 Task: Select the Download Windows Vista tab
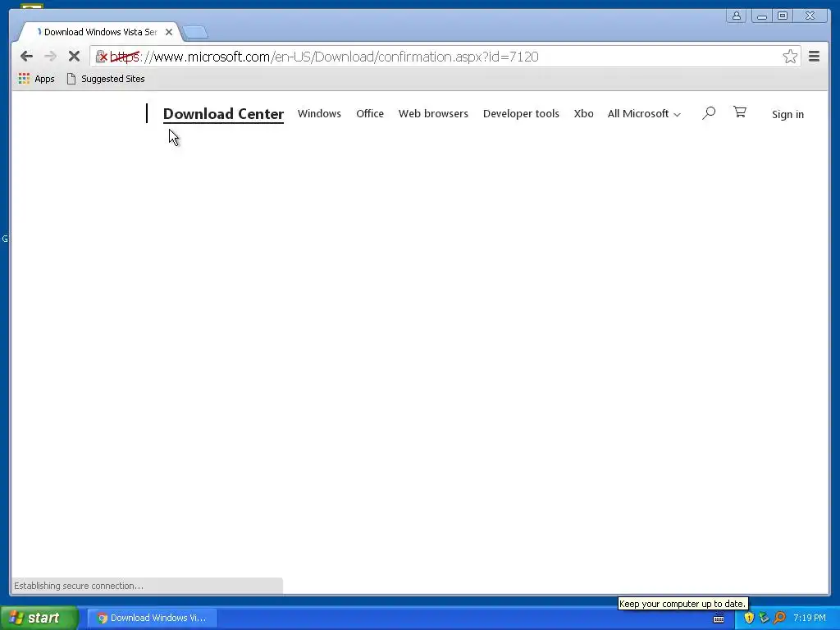(100, 32)
